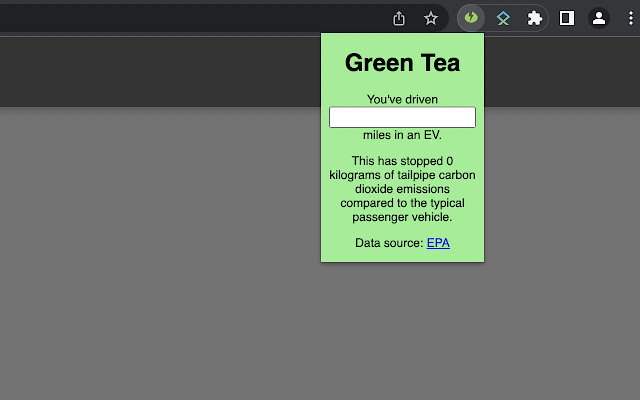Click the share page icon in address bar
The width and height of the screenshot is (640, 400).
pyautogui.click(x=399, y=18)
